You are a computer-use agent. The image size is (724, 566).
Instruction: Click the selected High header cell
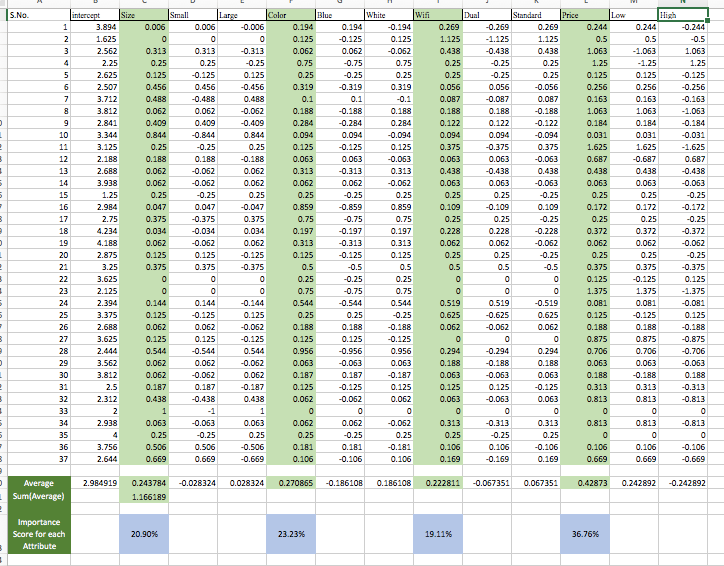click(x=683, y=15)
